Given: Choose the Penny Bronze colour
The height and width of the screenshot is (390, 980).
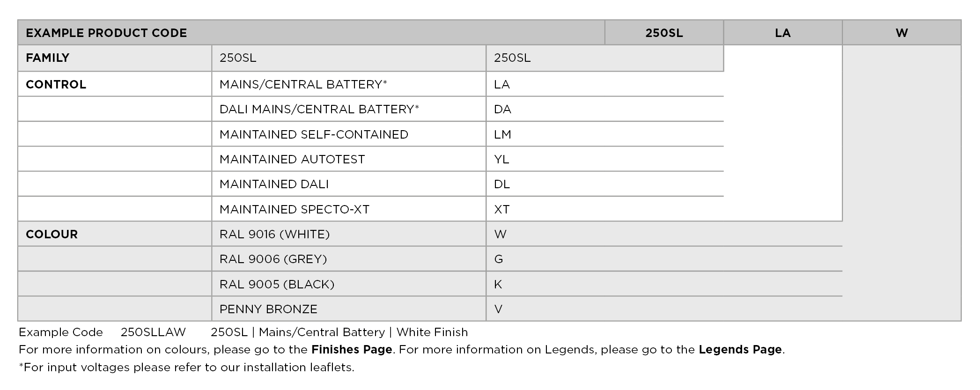Looking at the screenshot, I should (x=268, y=309).
